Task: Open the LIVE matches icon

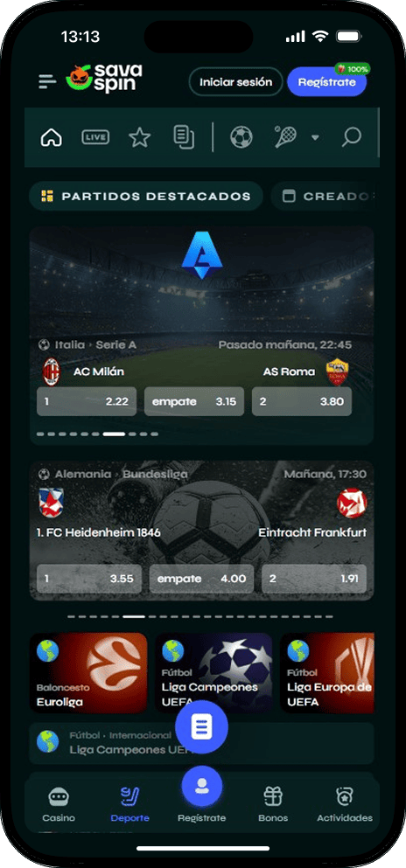Action: 95,137
